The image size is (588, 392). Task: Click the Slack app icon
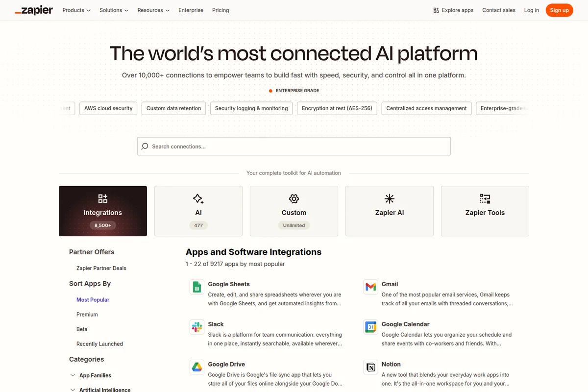[x=196, y=327]
